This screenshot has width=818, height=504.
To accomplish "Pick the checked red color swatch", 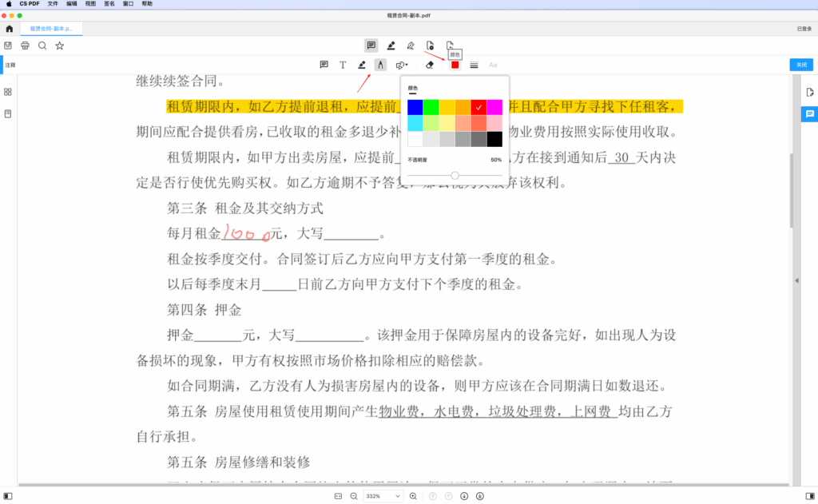I will click(479, 108).
